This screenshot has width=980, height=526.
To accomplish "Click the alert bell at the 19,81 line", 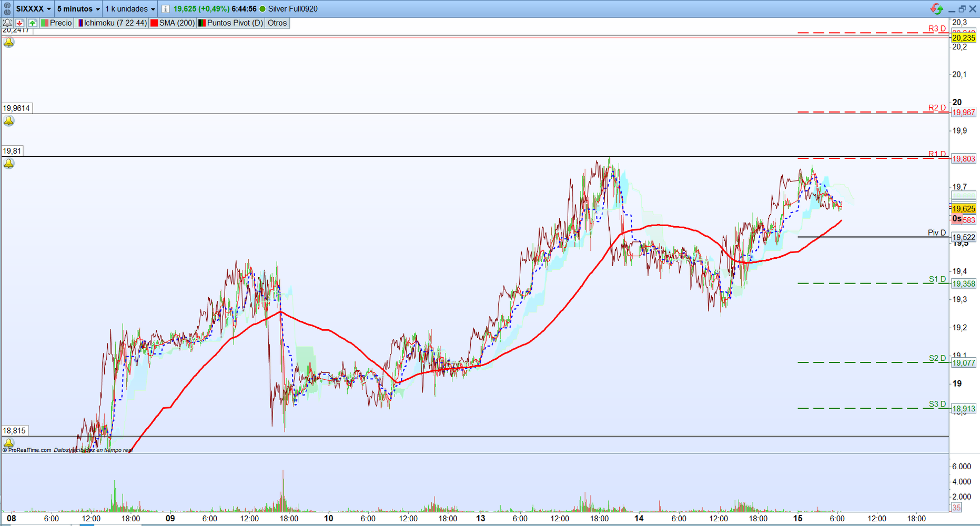I will [9, 164].
